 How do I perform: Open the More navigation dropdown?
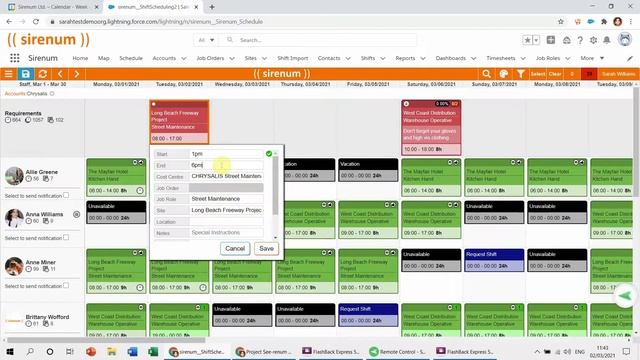(x=592, y=58)
